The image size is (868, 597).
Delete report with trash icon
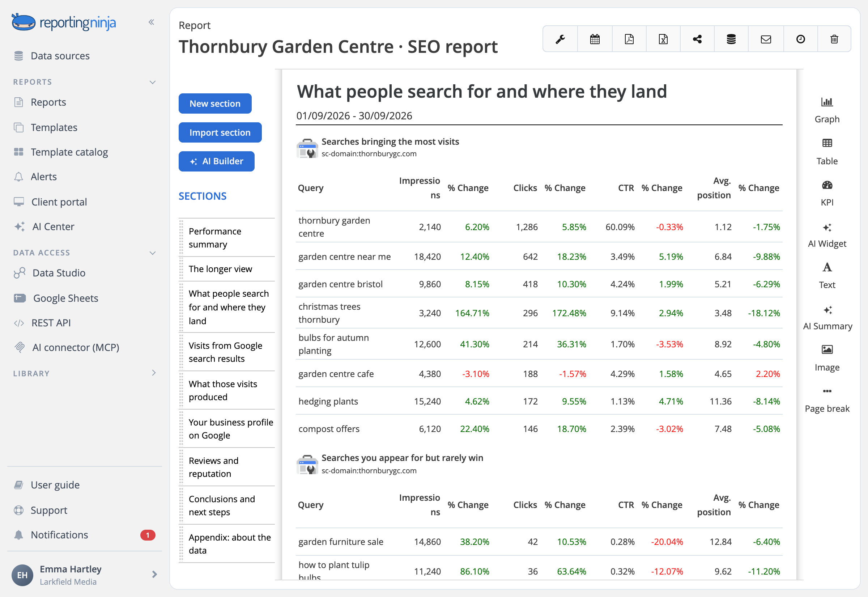(834, 39)
